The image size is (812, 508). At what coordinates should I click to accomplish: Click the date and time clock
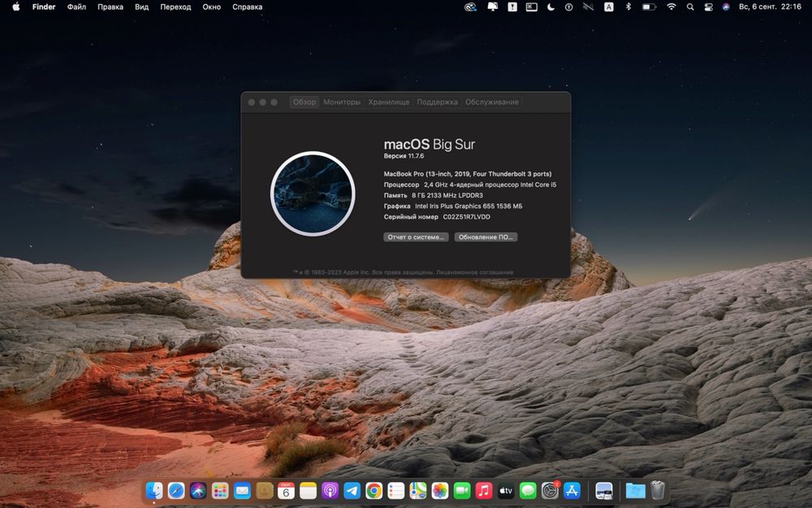pos(770,7)
